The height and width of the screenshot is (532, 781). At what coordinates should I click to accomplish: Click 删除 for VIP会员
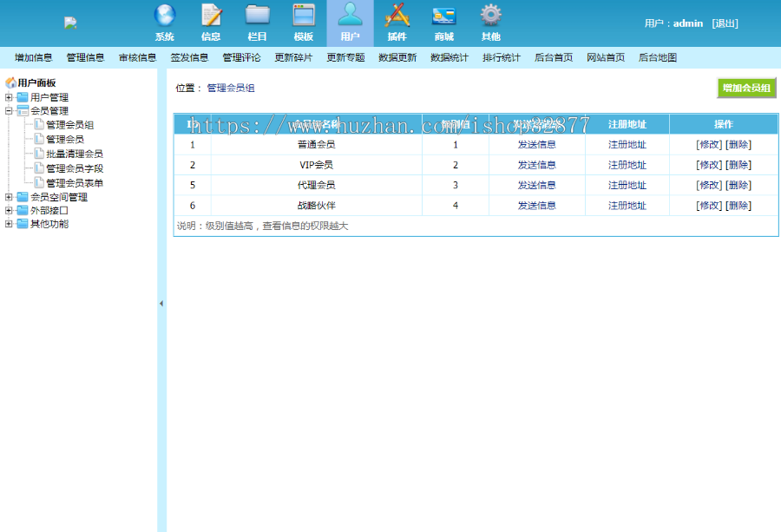[x=738, y=165]
